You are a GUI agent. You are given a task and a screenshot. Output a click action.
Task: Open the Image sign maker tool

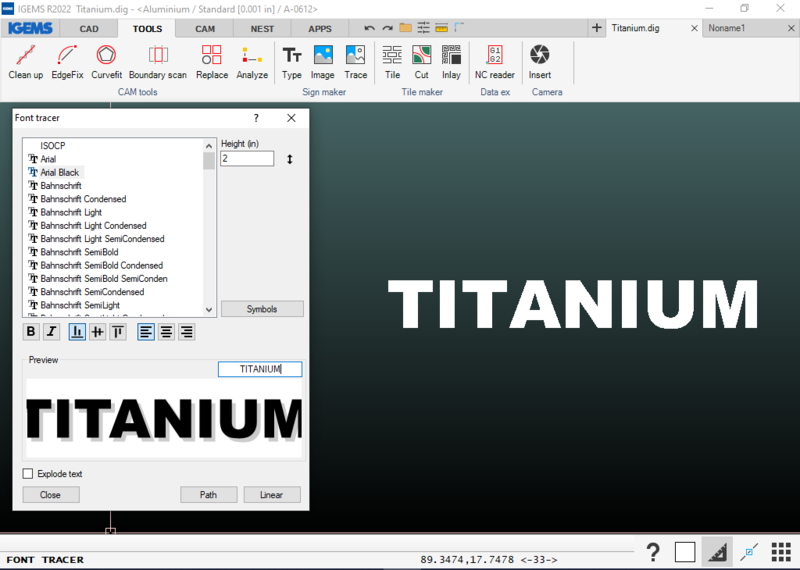click(x=323, y=62)
